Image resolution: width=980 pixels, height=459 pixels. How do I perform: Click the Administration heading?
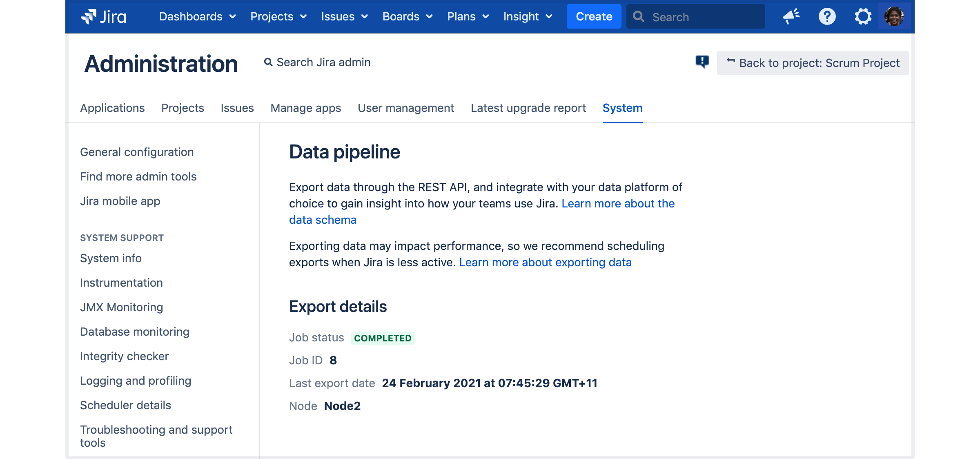click(161, 64)
